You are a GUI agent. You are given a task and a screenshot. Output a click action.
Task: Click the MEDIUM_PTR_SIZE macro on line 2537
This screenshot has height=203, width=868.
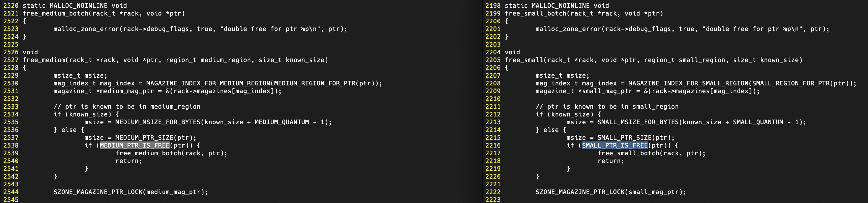coord(144,138)
